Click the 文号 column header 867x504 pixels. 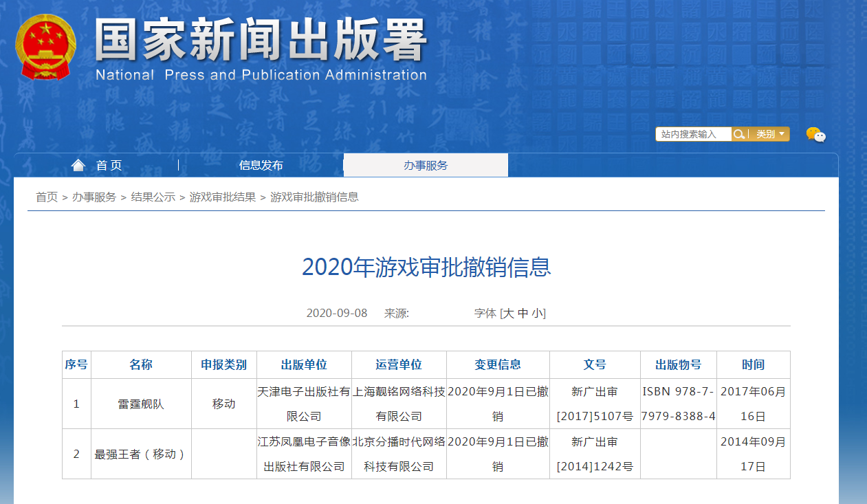click(x=595, y=364)
